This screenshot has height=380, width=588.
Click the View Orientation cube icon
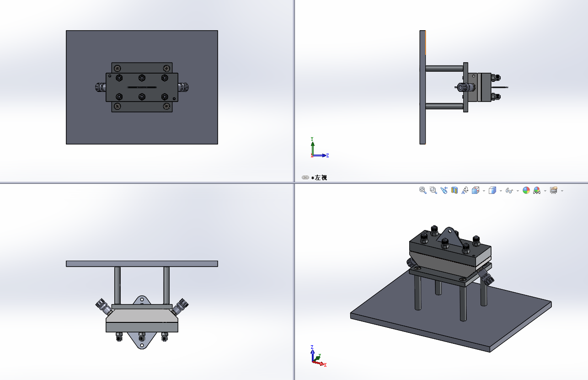(476, 190)
